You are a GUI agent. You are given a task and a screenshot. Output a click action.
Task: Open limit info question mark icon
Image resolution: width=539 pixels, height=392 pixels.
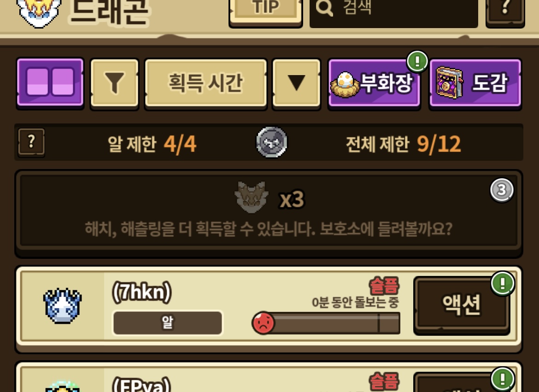31,142
